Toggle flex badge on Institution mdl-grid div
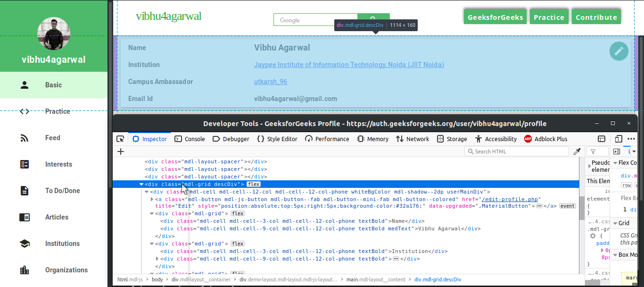The image size is (644, 287). click(x=237, y=244)
